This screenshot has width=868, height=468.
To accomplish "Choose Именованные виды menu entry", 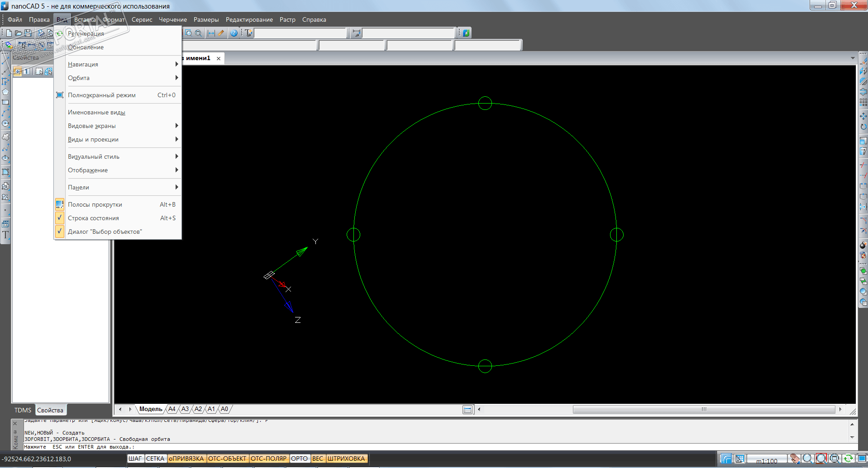I will (x=118, y=112).
